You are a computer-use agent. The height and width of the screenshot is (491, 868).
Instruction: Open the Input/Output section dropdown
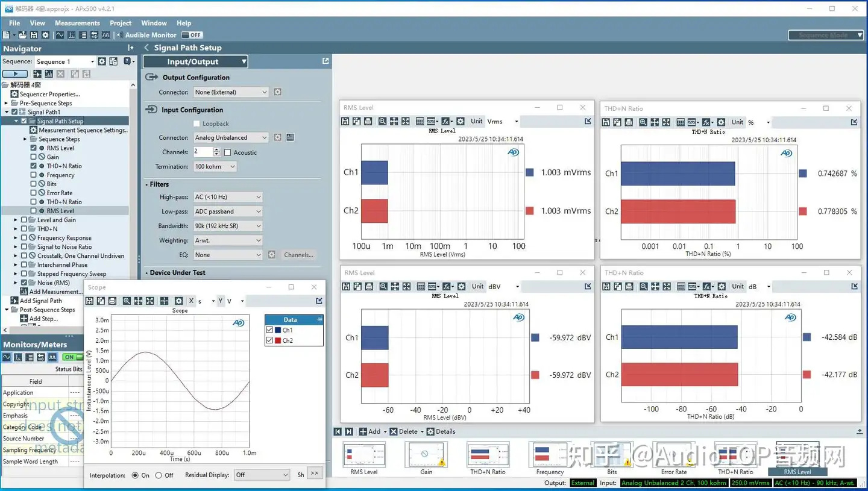coord(195,61)
